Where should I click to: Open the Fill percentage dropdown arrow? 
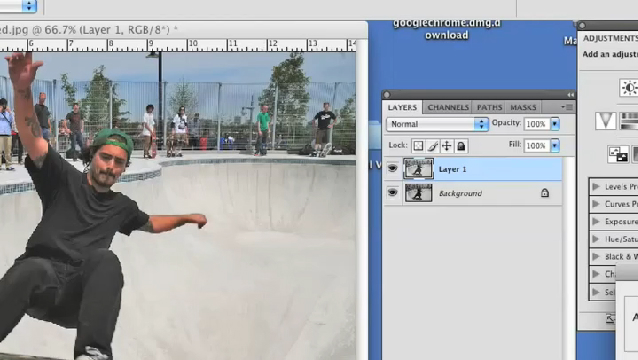[555, 145]
